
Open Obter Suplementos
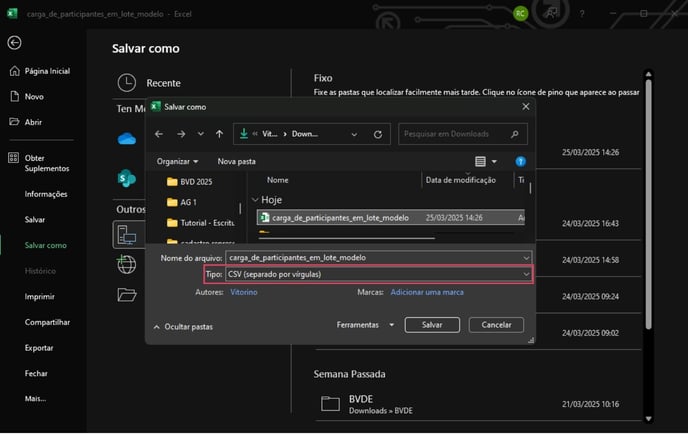pyautogui.click(x=39, y=163)
